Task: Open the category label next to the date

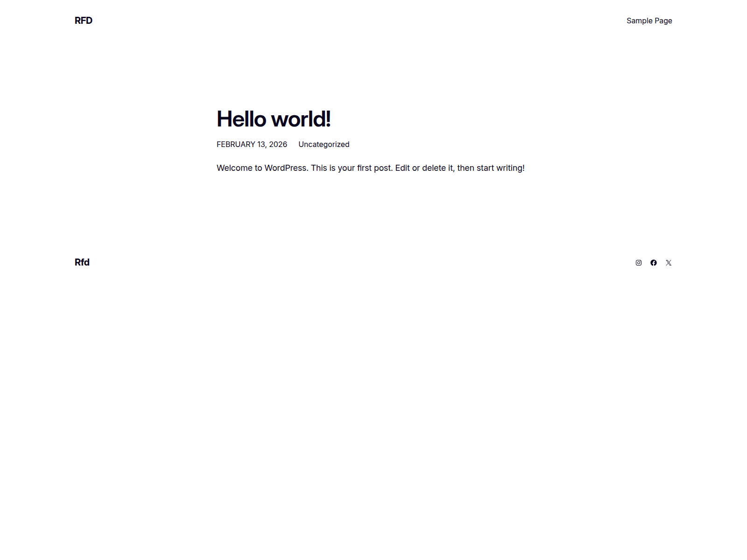Action: tap(324, 144)
